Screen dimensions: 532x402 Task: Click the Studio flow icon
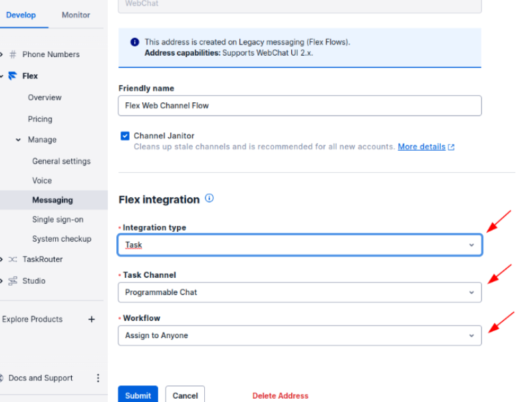pyautogui.click(x=13, y=281)
